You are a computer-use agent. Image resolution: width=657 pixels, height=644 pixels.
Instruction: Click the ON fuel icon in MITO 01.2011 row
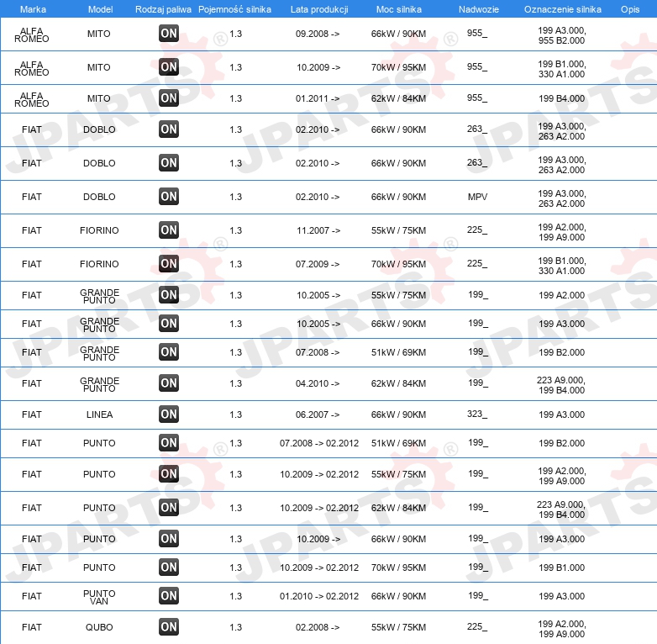pyautogui.click(x=169, y=98)
